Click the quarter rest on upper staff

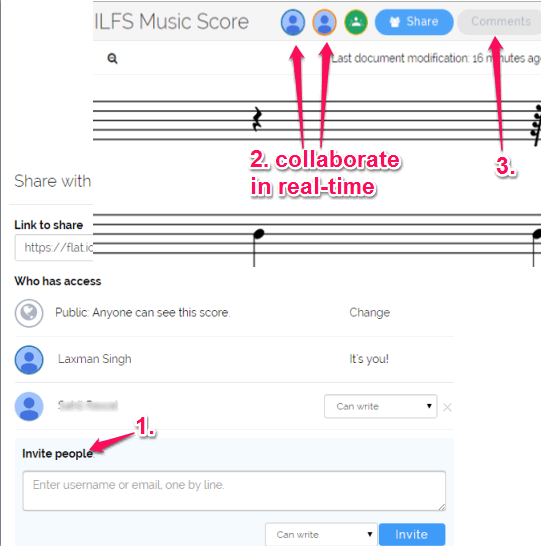tap(257, 119)
